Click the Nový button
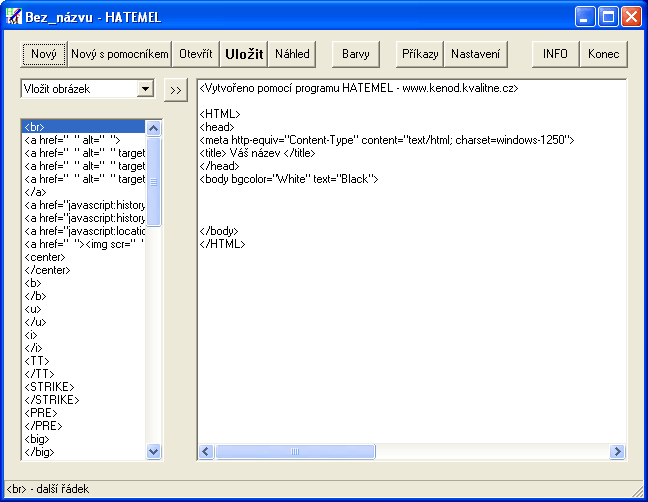Image resolution: width=648 pixels, height=502 pixels. pos(44,54)
